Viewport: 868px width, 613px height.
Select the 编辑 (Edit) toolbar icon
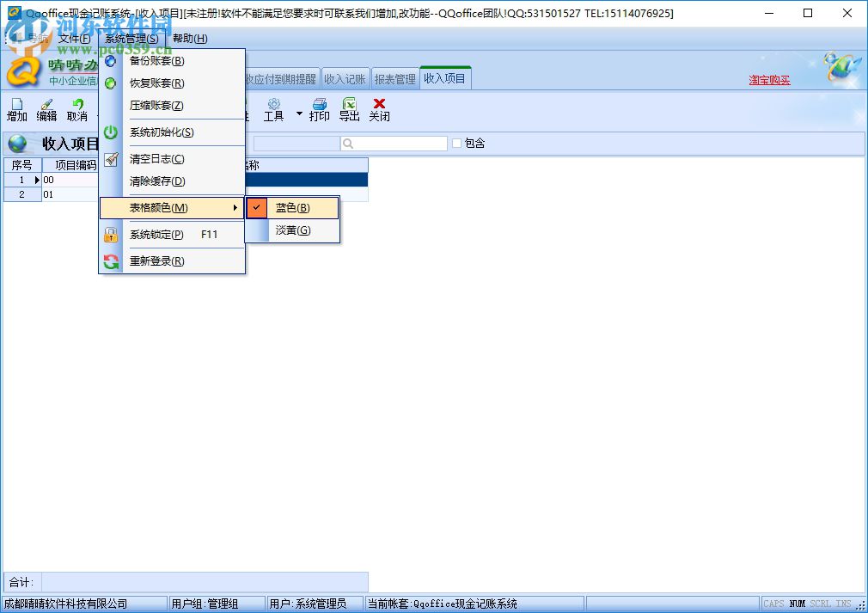click(x=46, y=109)
